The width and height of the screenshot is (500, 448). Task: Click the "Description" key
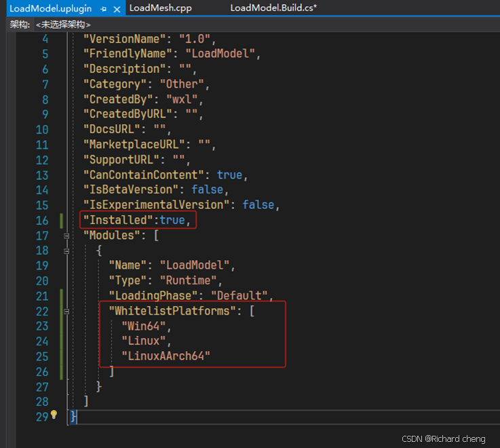click(x=124, y=69)
